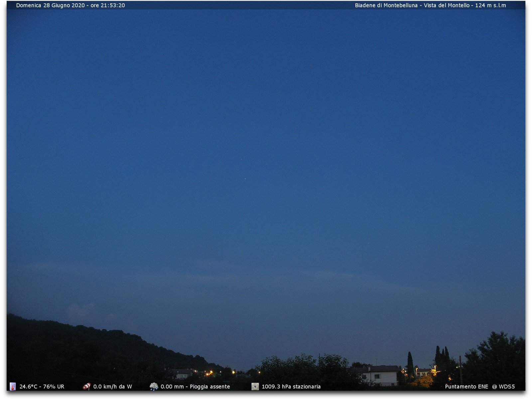Viewport: 532px width, 399px height.
Task: Click the barometer pressure icon
Action: pos(255,386)
